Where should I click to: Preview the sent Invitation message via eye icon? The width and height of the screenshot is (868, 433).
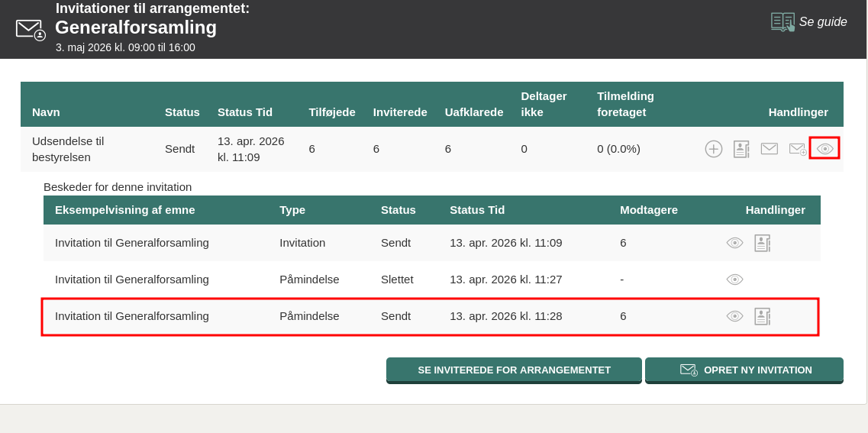pos(734,243)
